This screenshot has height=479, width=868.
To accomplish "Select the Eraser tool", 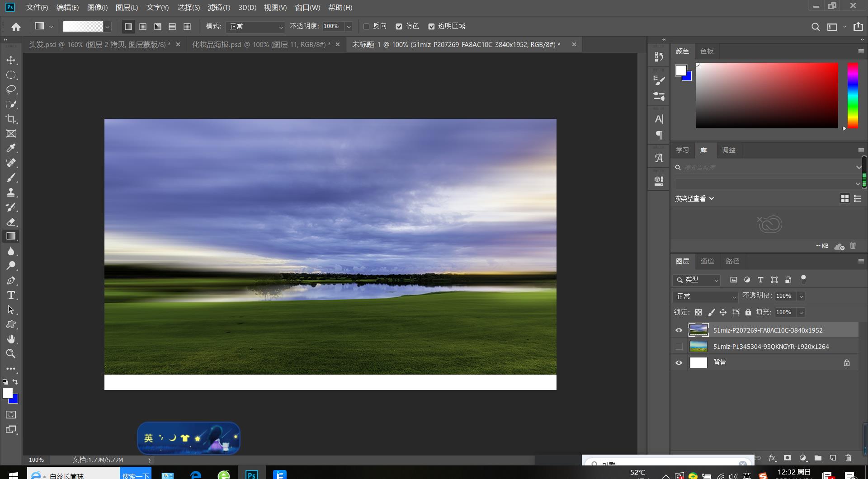I will (x=11, y=221).
